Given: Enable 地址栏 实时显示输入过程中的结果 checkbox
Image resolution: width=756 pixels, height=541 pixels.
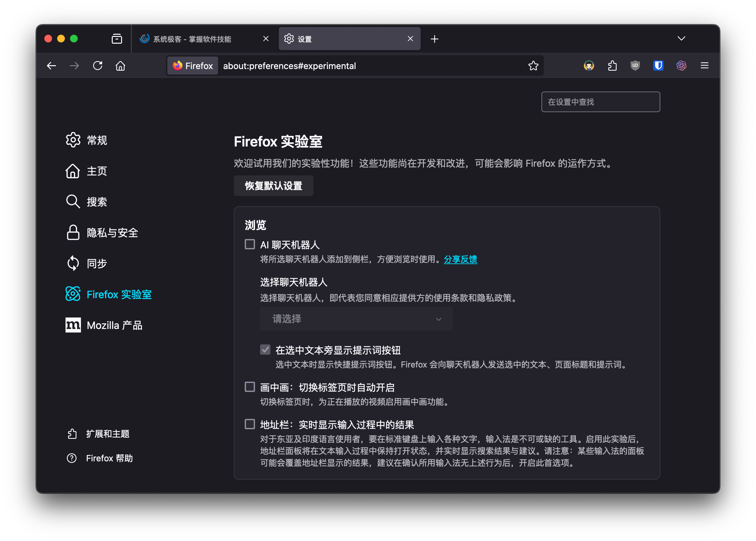Looking at the screenshot, I should pos(250,424).
